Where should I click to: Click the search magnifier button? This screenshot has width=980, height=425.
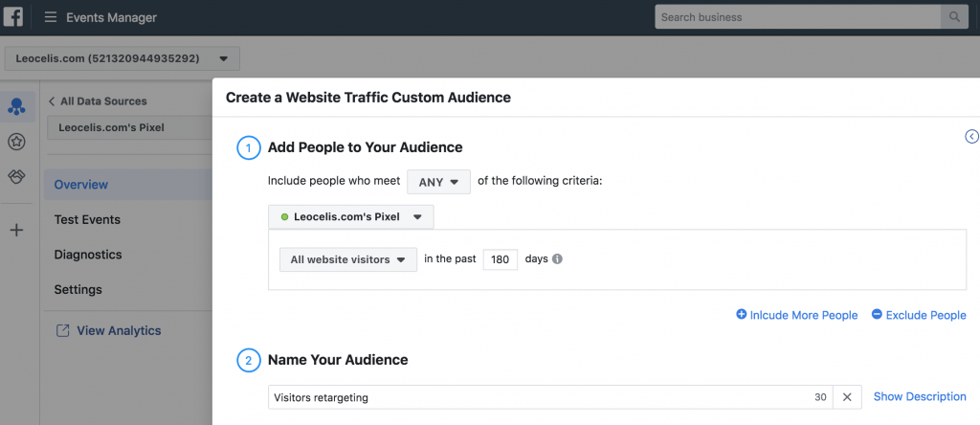click(x=954, y=17)
